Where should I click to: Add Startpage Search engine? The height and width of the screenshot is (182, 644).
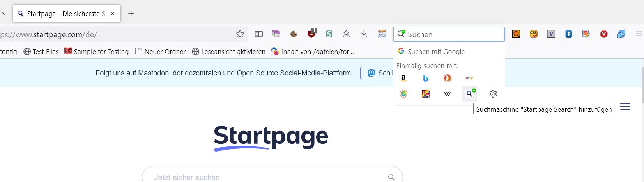pos(470,94)
